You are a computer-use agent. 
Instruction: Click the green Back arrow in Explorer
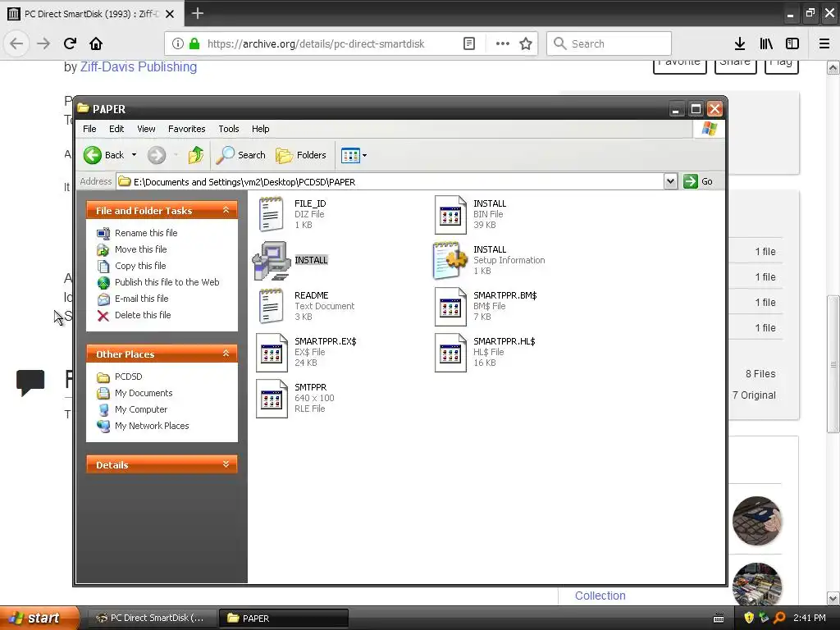[92, 155]
